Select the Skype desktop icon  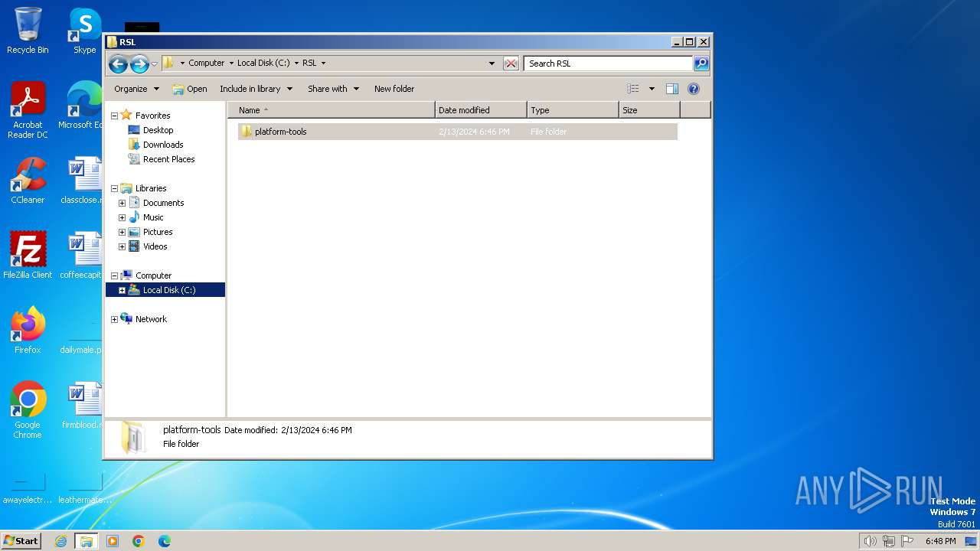[85, 31]
